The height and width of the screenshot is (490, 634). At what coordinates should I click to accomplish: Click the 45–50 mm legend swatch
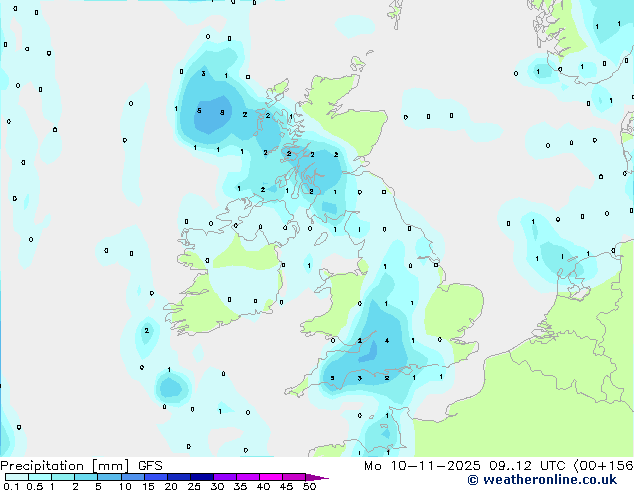click(294, 477)
